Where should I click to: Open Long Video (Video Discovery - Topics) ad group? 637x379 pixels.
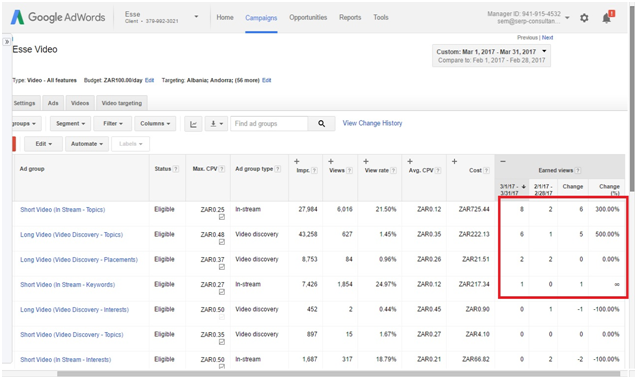72,235
